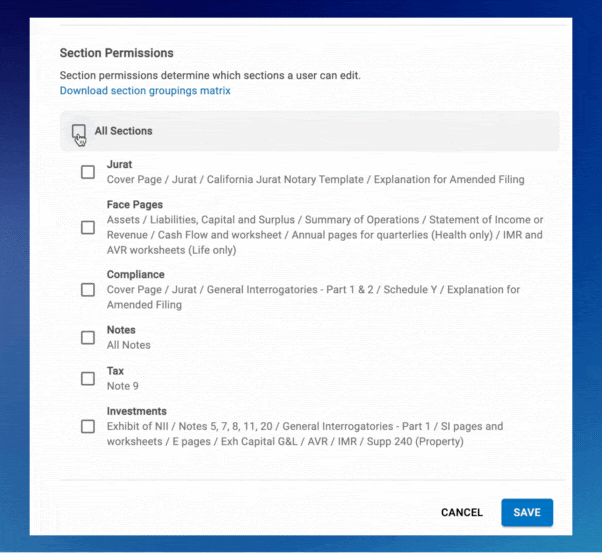Viewport: 602px width, 553px height.
Task: Click the Tax section title
Action: click(x=115, y=371)
